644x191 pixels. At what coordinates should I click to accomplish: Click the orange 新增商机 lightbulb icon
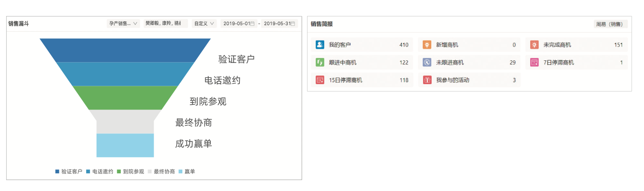427,45
